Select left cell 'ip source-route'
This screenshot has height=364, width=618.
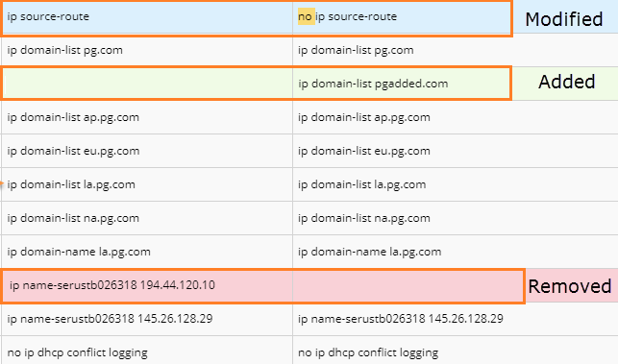(147, 16)
